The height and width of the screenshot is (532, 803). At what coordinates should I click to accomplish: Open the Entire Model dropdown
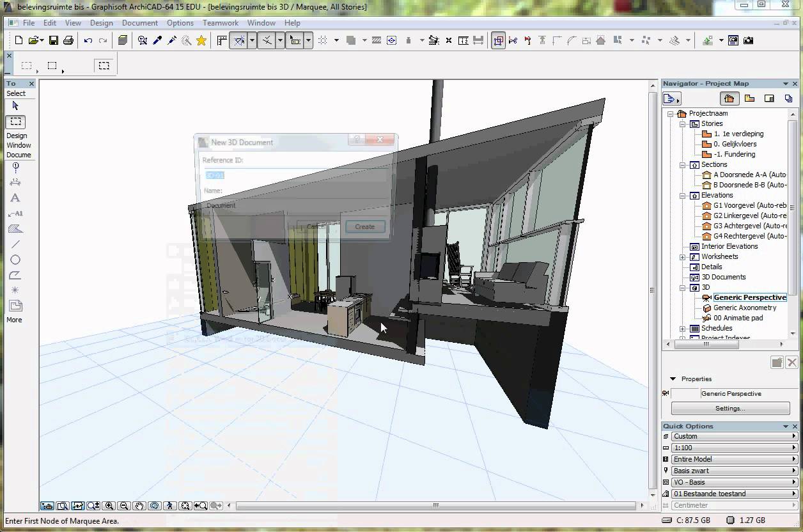tap(735, 459)
